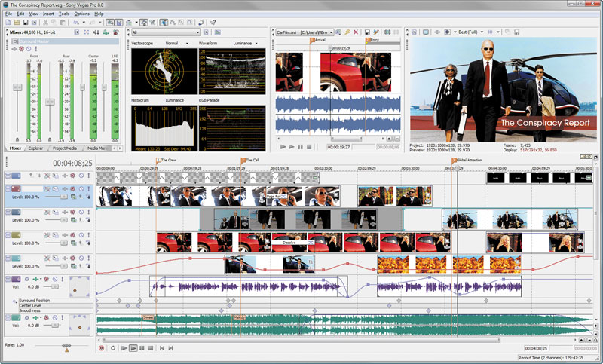
Task: Click The Call marker on the timeline
Action: click(243, 161)
